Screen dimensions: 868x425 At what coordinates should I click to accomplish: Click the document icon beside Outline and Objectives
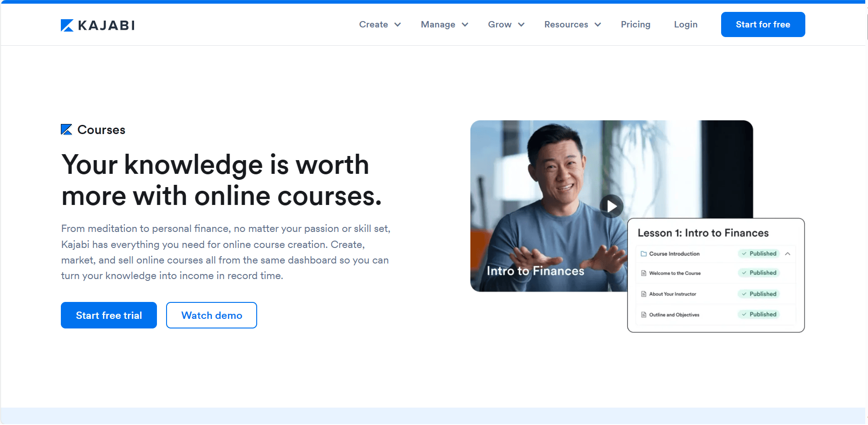pos(644,315)
